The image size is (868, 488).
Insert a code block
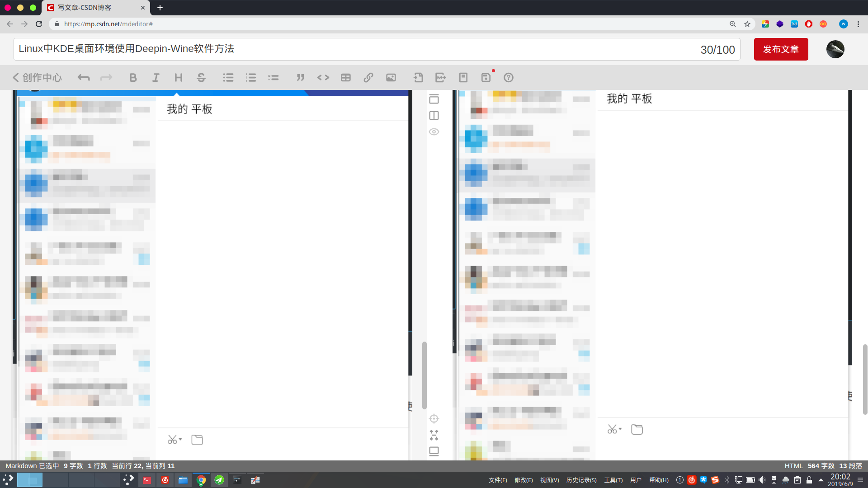[x=323, y=77]
